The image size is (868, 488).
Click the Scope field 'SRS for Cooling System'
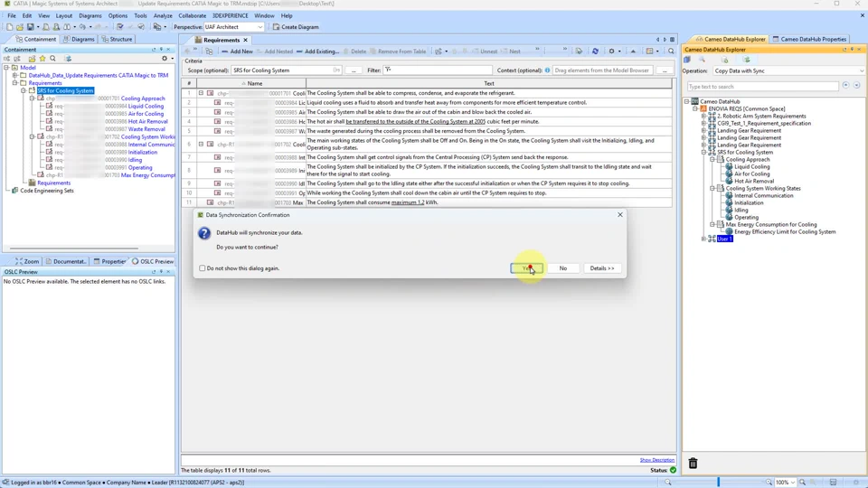(287, 70)
